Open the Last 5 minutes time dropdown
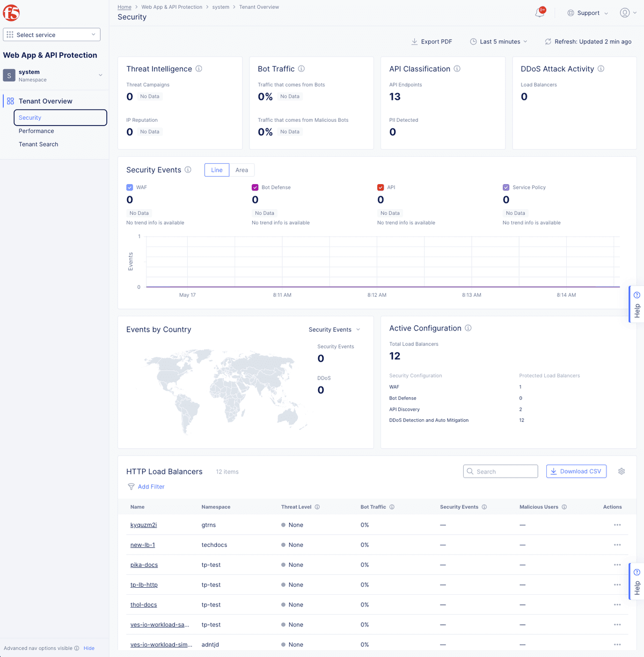The image size is (644, 657). tap(498, 41)
